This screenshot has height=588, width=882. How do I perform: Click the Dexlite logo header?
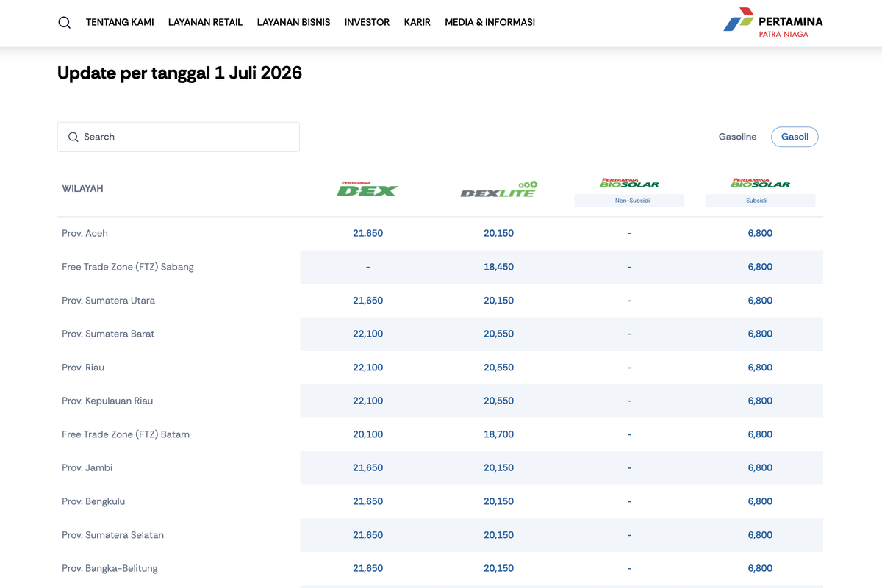(x=499, y=190)
